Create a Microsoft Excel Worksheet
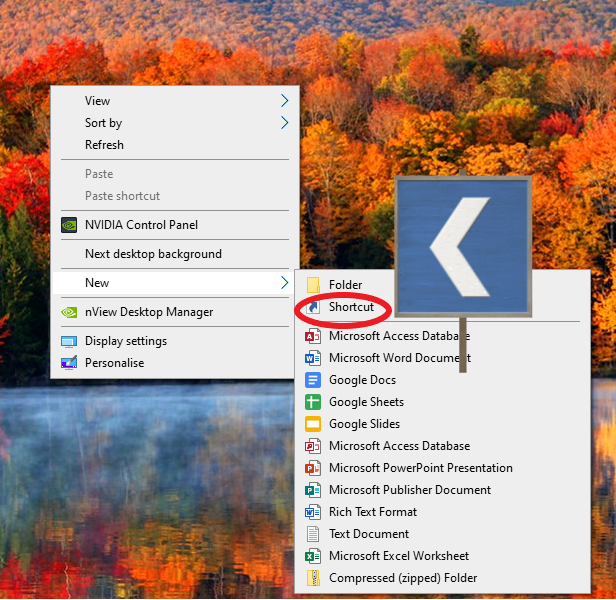Image resolution: width=616 pixels, height=600 pixels. pyautogui.click(x=442, y=556)
